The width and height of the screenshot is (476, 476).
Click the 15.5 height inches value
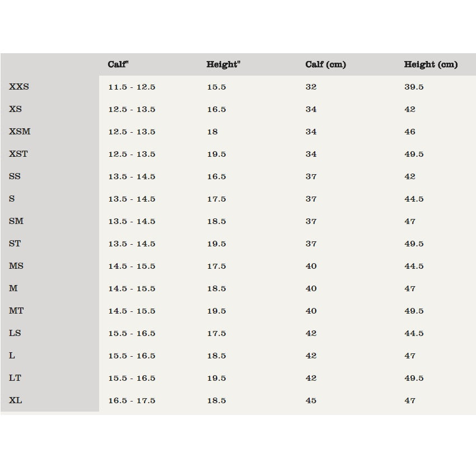pyautogui.click(x=216, y=87)
